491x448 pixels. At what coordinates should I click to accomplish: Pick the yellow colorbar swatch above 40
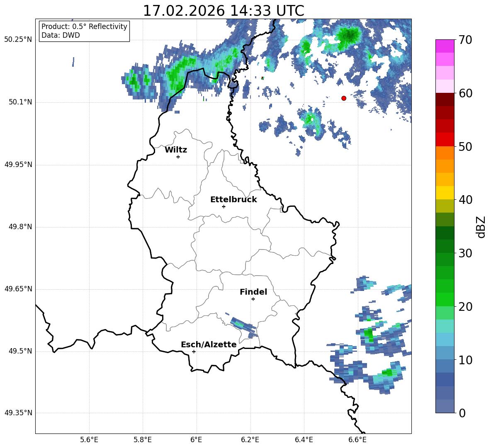(x=445, y=193)
